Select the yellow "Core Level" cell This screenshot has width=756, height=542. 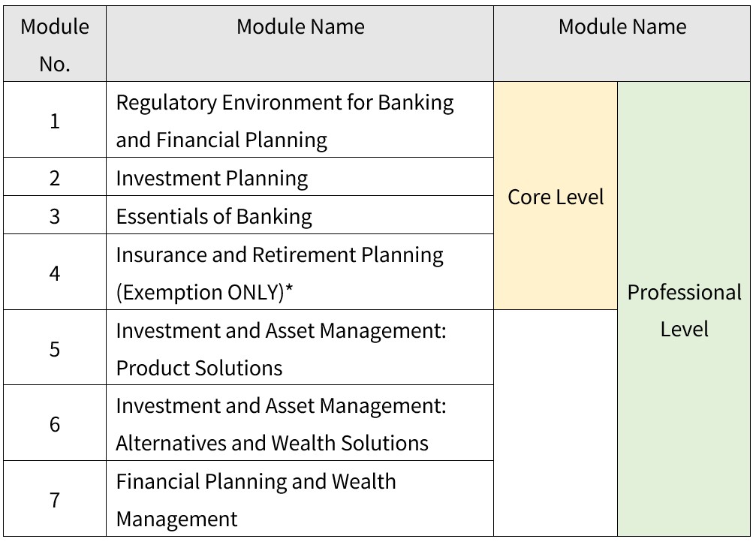(556, 197)
